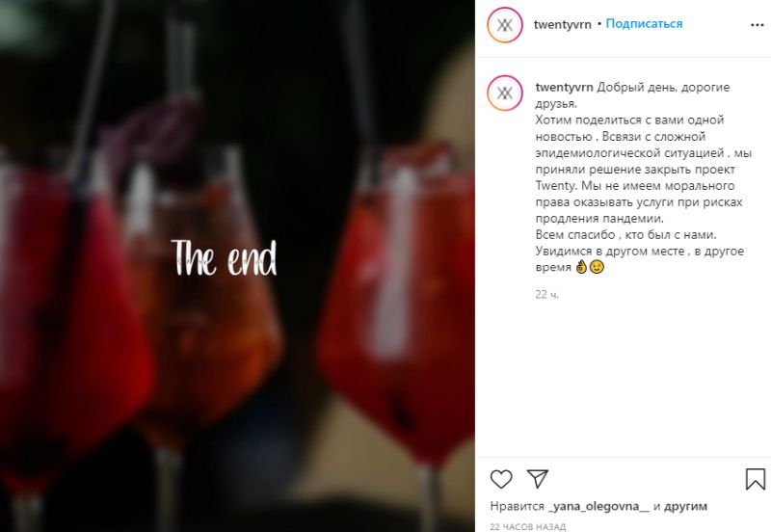
Task: Click the OK hand emoji in caption
Action: 582,267
